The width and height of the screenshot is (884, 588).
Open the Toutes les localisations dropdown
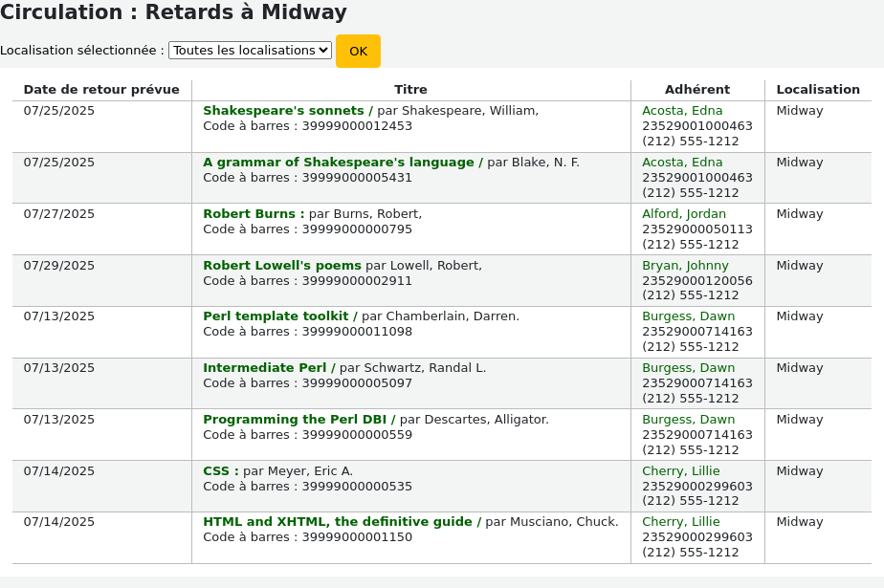(x=250, y=50)
